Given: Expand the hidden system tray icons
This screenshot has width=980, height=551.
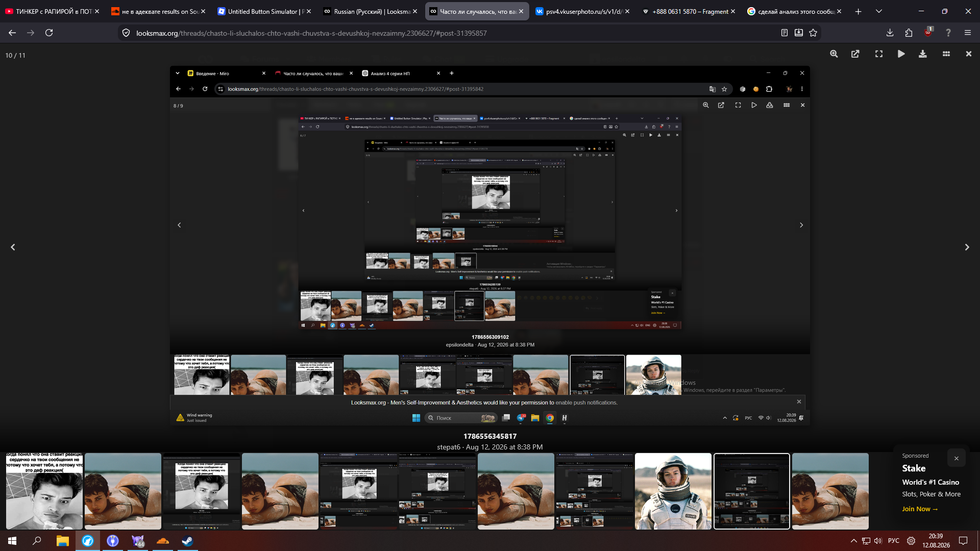Looking at the screenshot, I should (x=854, y=541).
